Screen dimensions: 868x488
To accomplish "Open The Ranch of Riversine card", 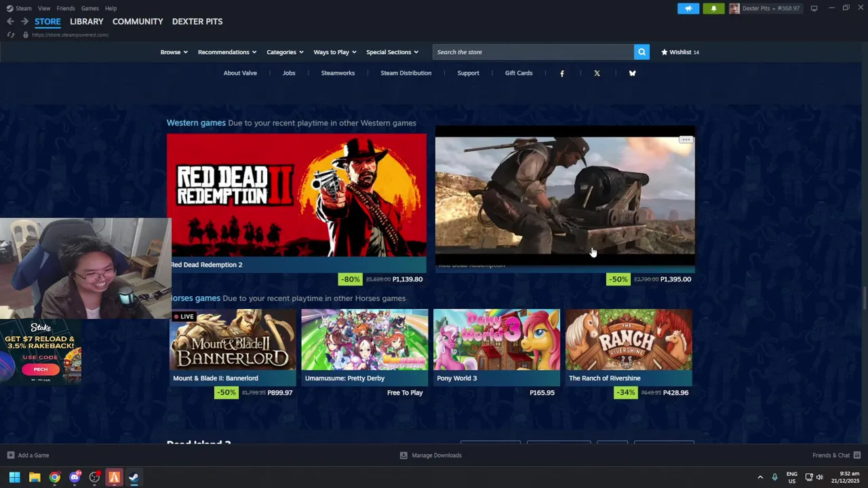I will pos(629,347).
